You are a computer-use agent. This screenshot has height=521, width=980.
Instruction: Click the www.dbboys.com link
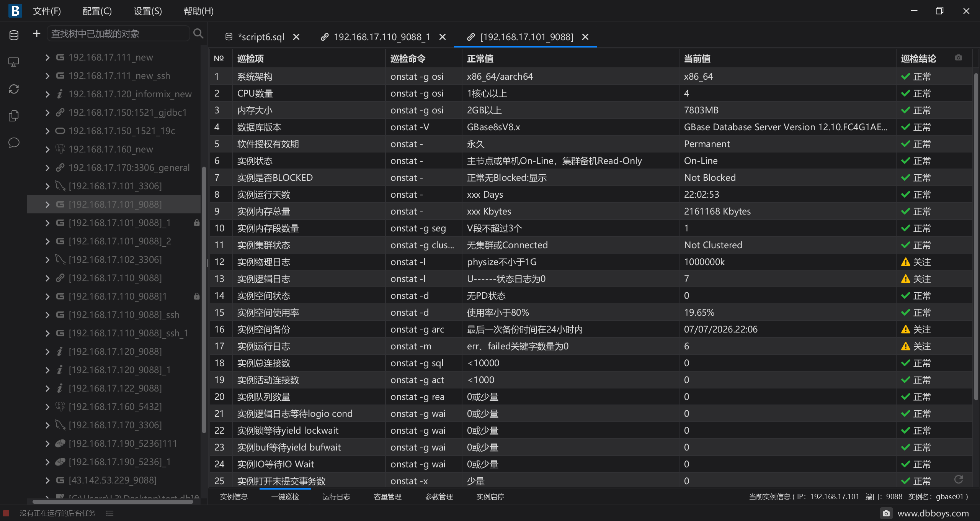coord(933,513)
